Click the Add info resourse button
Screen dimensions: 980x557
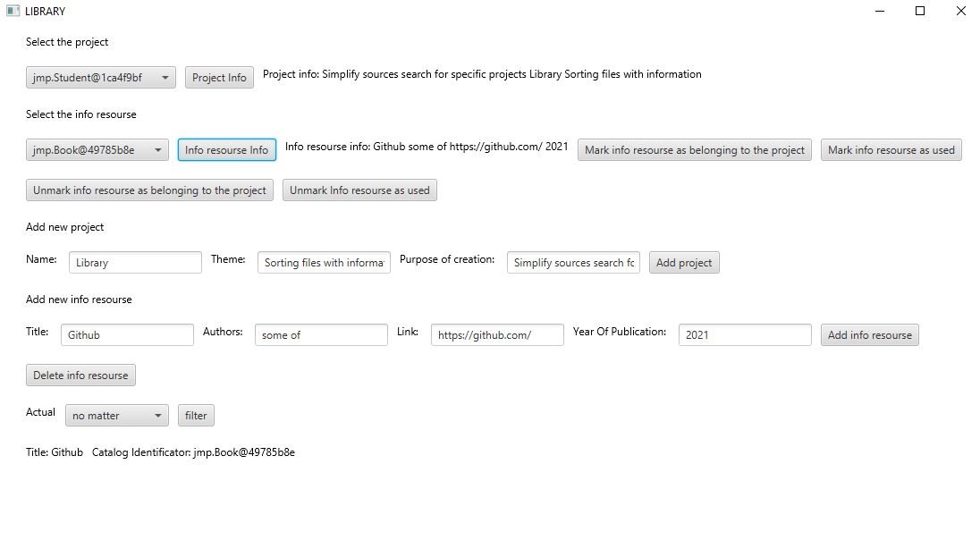pos(869,334)
